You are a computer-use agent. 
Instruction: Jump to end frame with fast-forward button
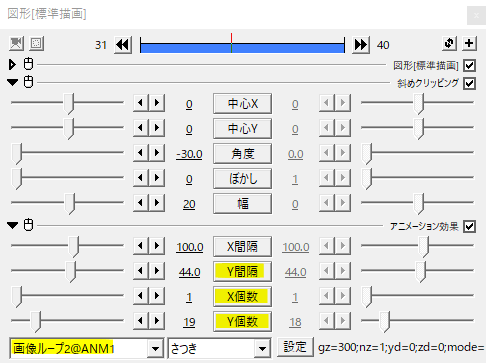point(361,45)
